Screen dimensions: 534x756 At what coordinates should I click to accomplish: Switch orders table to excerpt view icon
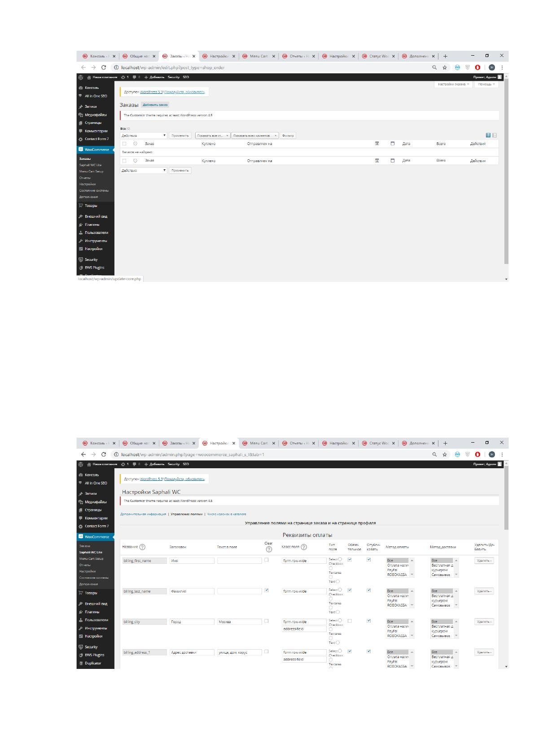coord(495,135)
